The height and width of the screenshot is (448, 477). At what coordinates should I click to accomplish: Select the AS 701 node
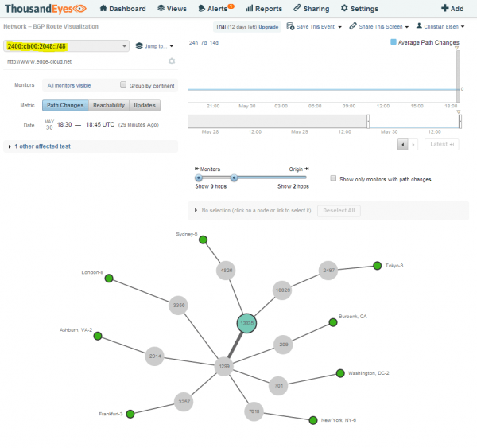(278, 386)
